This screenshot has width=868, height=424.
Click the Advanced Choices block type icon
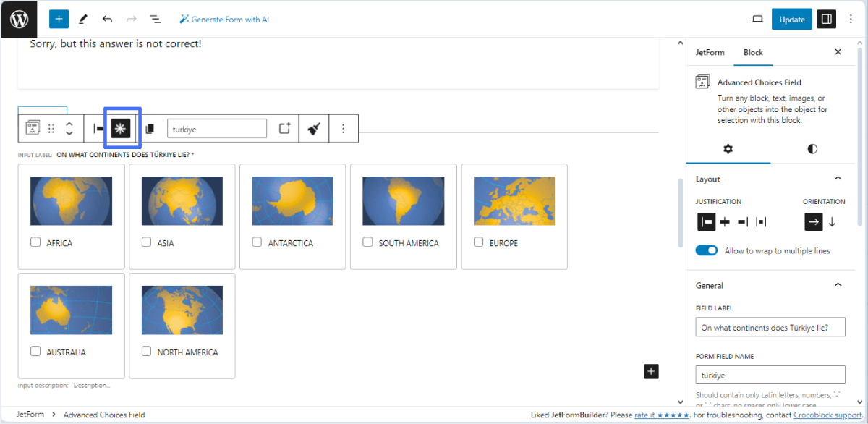tap(33, 129)
